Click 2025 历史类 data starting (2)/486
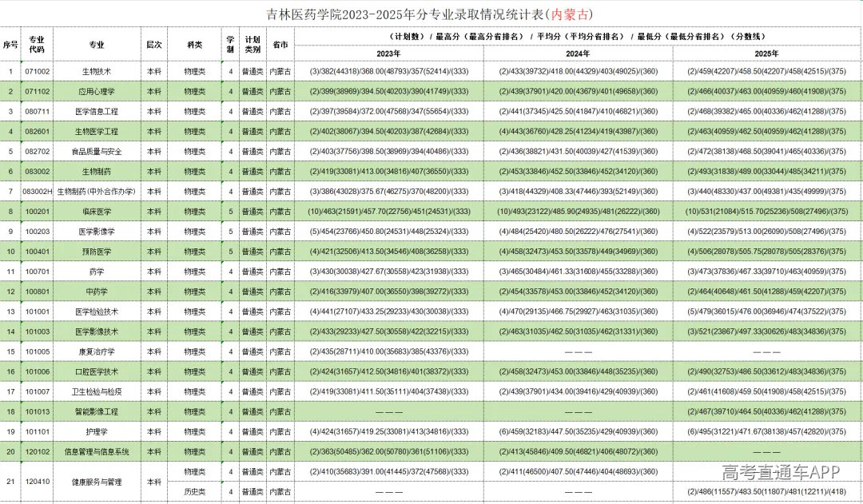Screen dimensions: 863x504 coord(767,492)
